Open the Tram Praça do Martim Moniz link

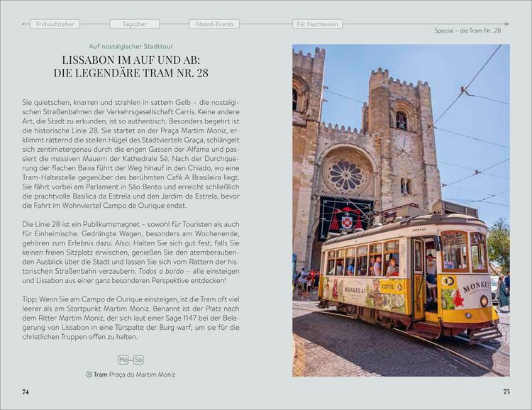point(131,375)
